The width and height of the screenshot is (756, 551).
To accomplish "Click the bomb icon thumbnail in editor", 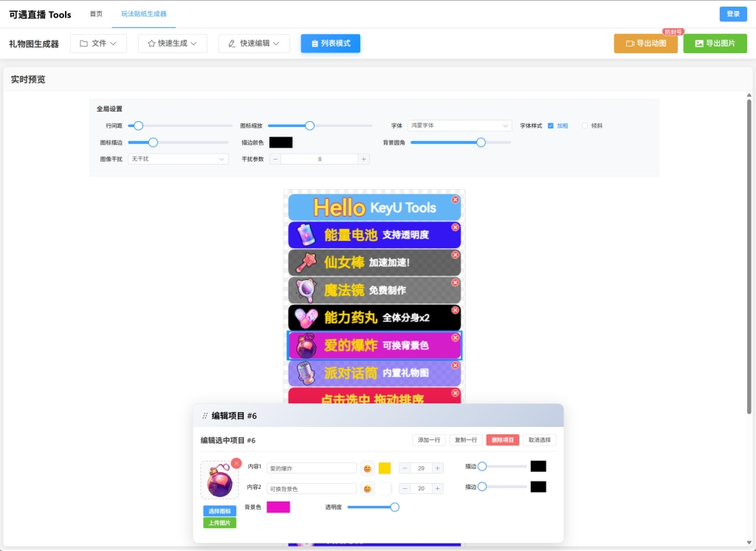I will (x=219, y=481).
